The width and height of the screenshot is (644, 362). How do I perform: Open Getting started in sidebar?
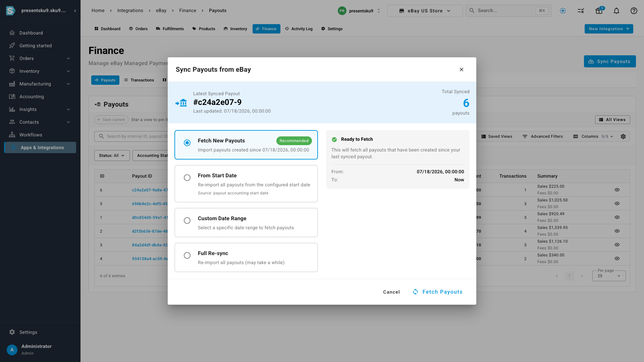coord(40,46)
